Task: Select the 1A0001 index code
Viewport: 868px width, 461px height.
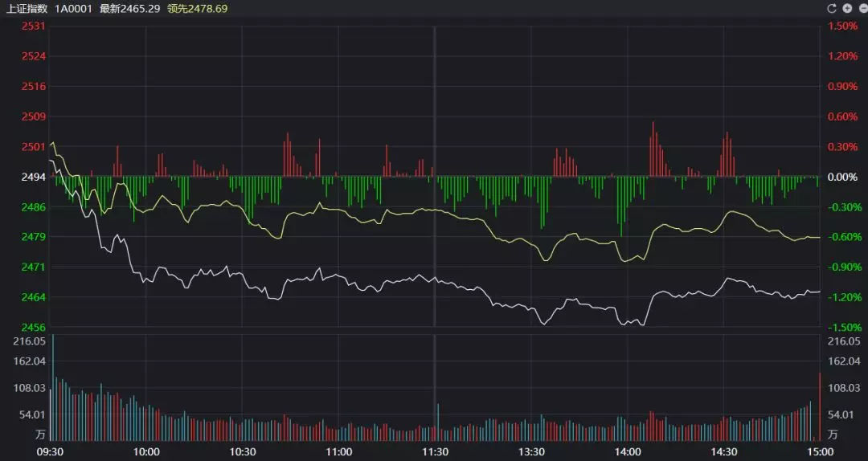Action: [x=72, y=9]
